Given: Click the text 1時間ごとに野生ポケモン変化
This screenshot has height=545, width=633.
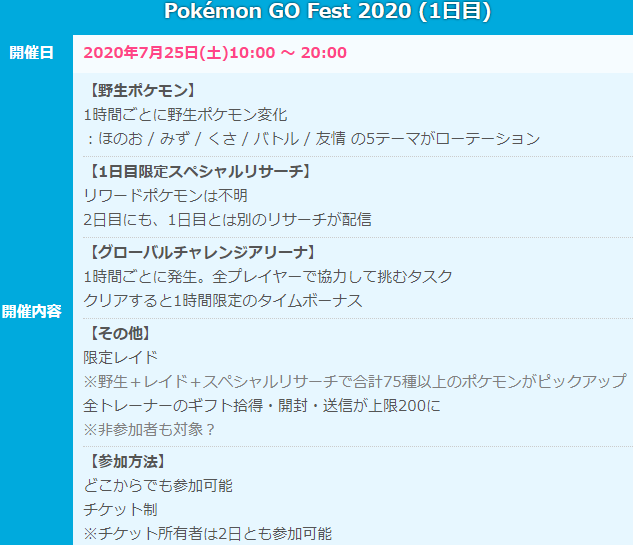Looking at the screenshot, I should tap(185, 115).
